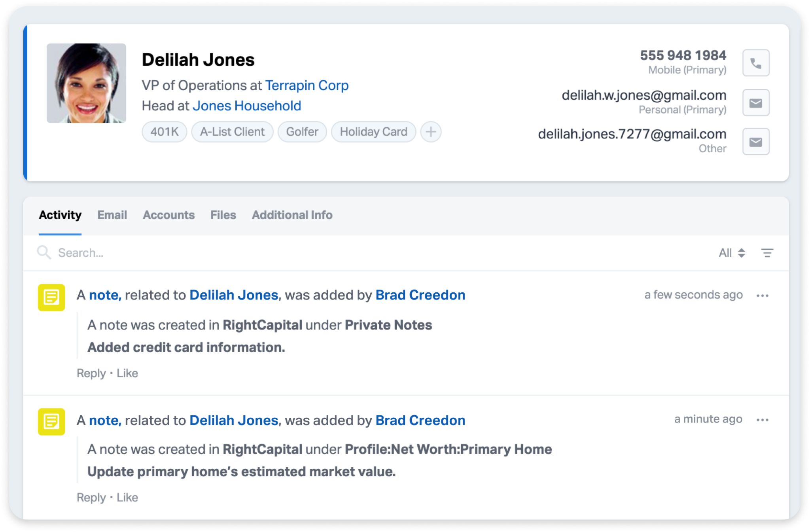
Task: Open Brad Creedon's profile link
Action: tap(420, 295)
